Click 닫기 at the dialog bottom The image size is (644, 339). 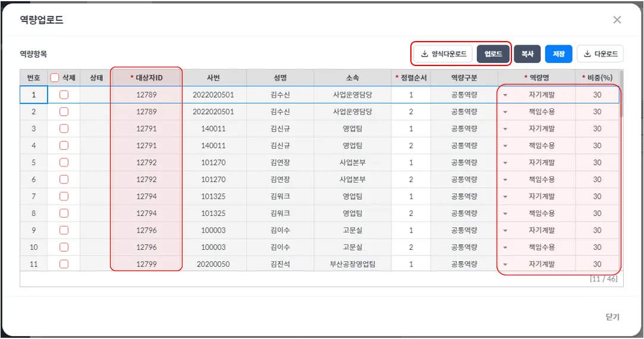612,317
